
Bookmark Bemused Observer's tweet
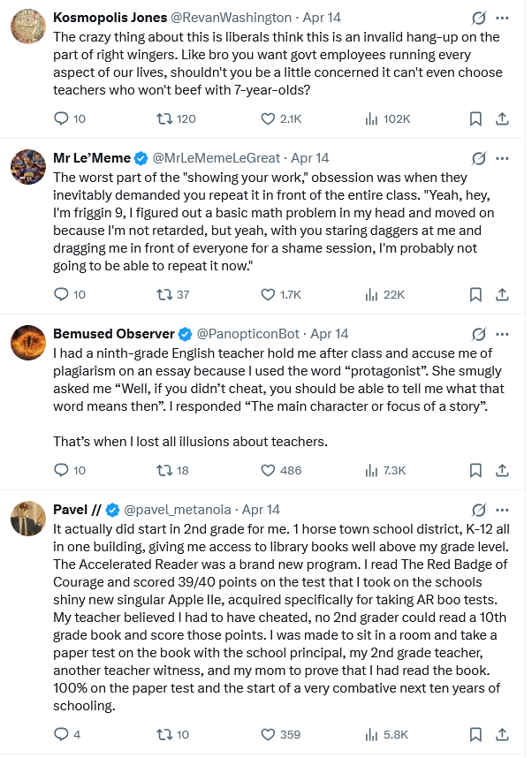click(x=475, y=470)
